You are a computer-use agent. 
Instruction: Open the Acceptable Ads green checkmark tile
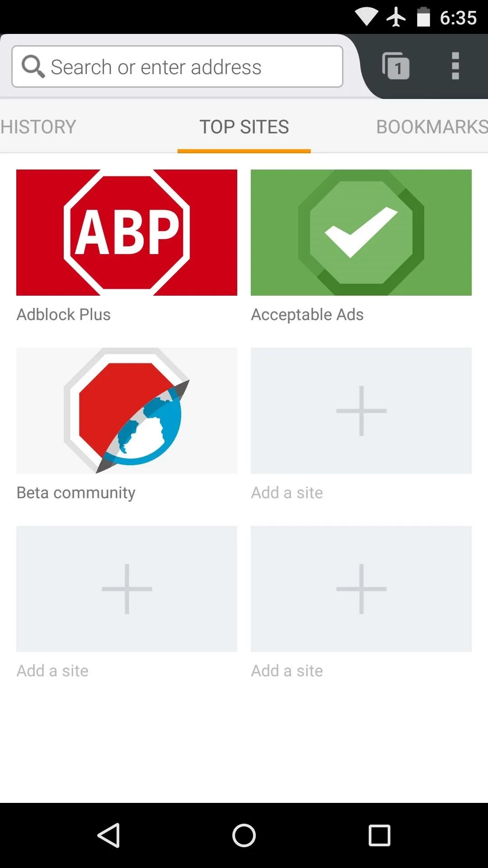pos(361,232)
